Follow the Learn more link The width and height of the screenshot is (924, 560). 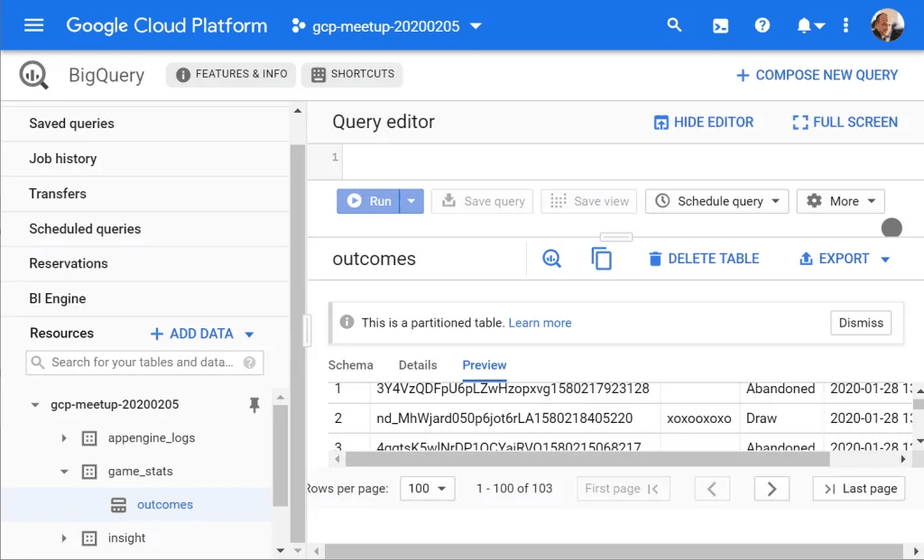[x=540, y=323]
